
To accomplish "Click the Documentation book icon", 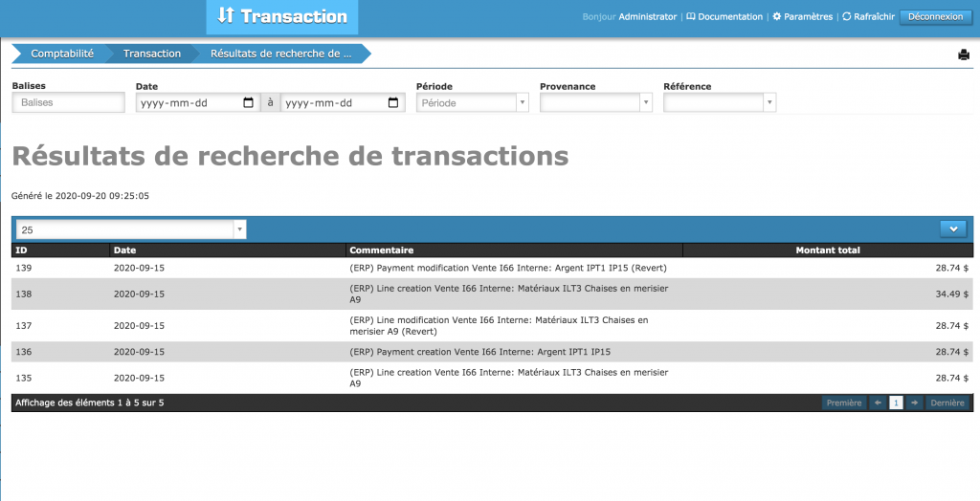I will tap(691, 17).
